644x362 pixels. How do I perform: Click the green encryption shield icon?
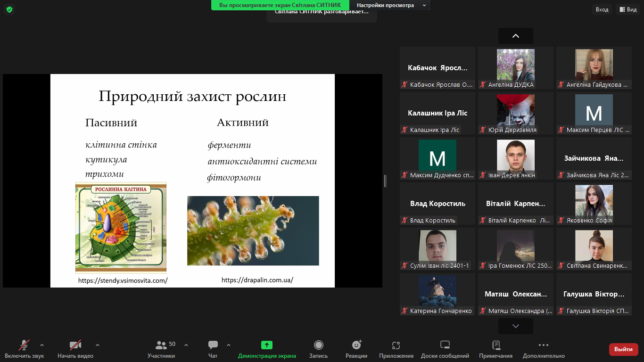click(x=9, y=9)
